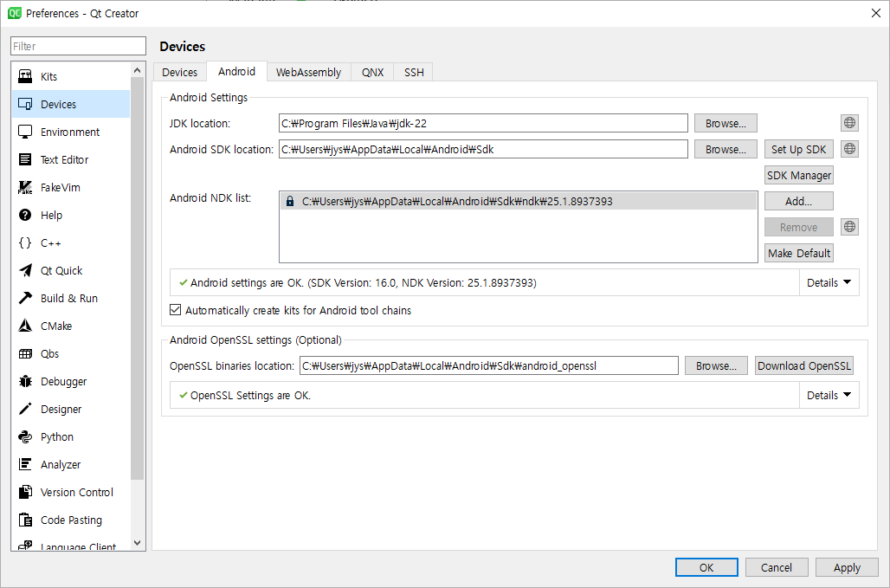The image size is (890, 588).
Task: Open Android SDK download globe icon
Action: 849,149
